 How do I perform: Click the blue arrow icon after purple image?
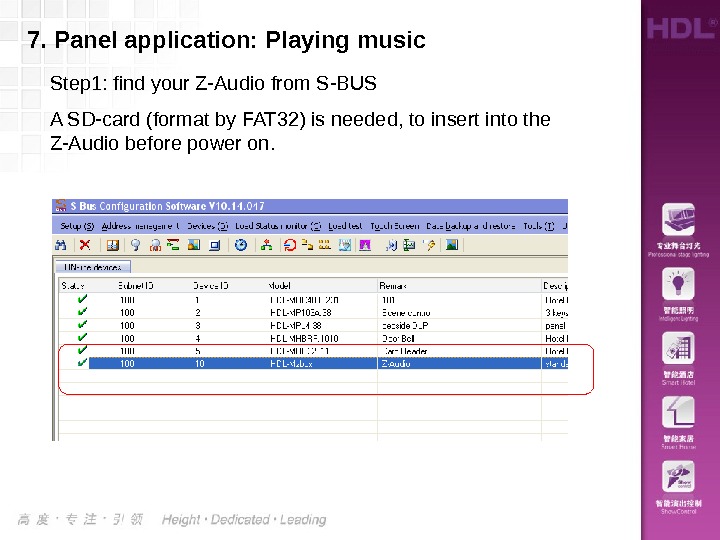(391, 245)
